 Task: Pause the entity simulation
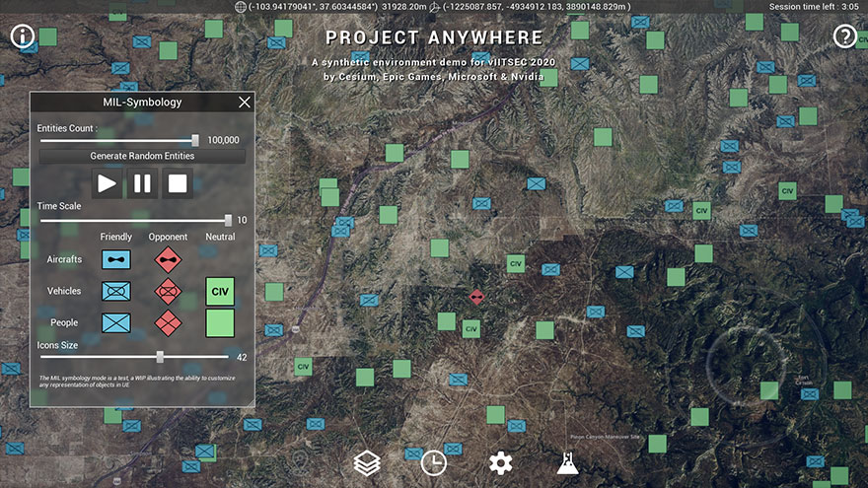142,183
